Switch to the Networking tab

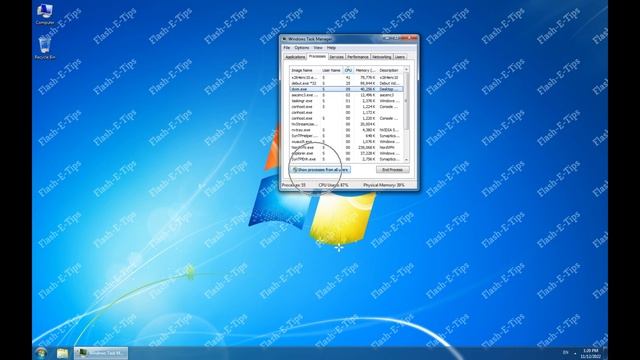pyautogui.click(x=382, y=57)
